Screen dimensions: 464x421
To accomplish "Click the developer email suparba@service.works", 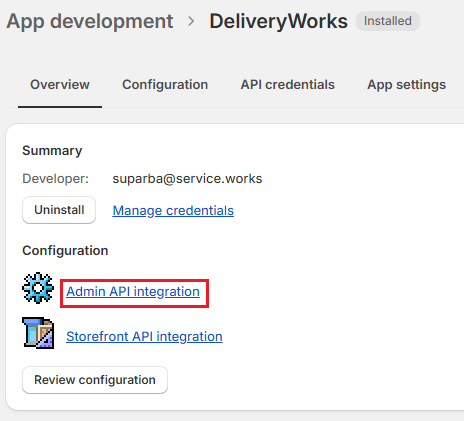I will tap(187, 179).
